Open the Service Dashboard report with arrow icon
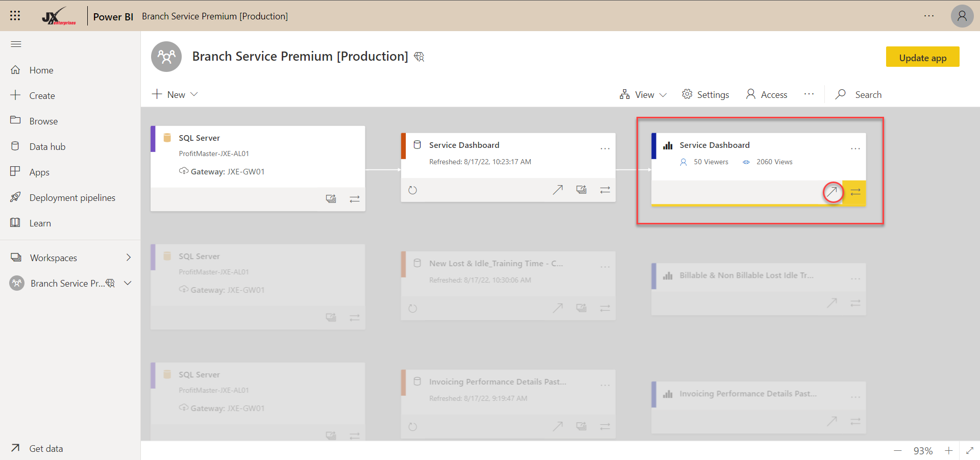This screenshot has width=980, height=460. (832, 192)
